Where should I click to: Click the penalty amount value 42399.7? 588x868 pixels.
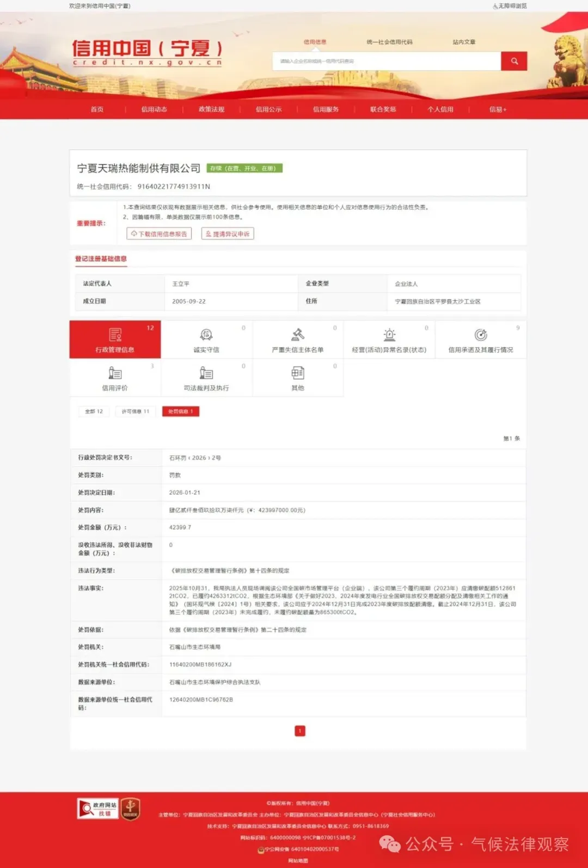(180, 527)
